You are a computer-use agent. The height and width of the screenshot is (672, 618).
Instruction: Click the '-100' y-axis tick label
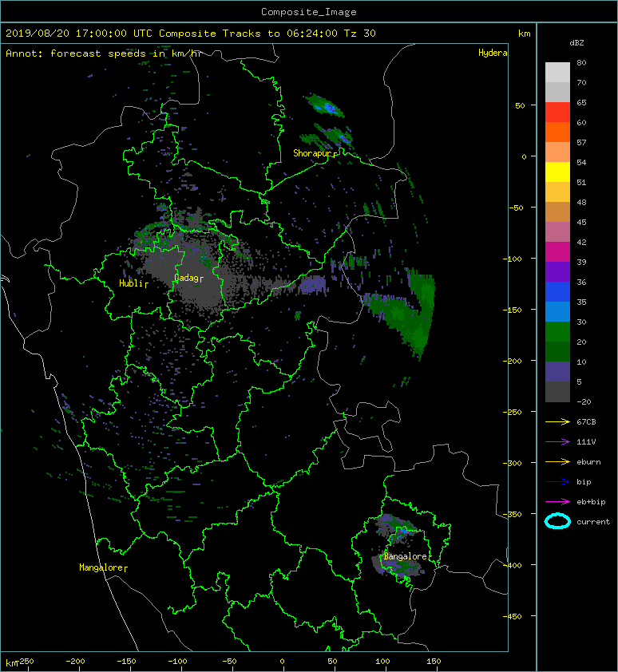coord(512,259)
